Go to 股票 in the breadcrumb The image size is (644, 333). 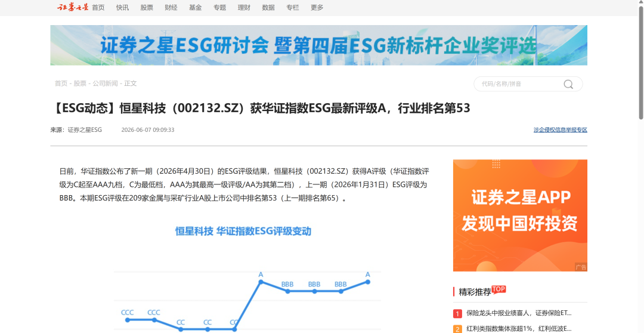tap(80, 84)
